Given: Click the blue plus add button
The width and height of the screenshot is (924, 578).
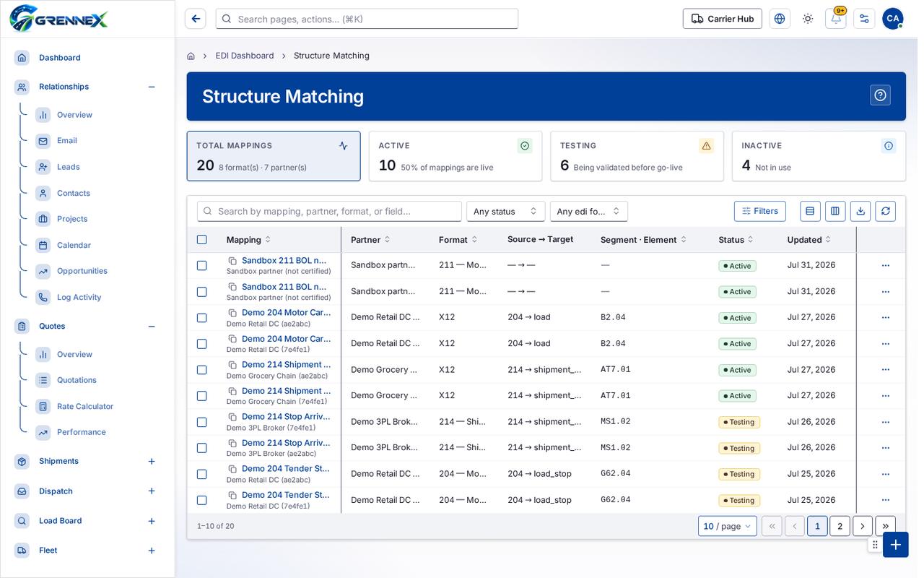Looking at the screenshot, I should [x=896, y=545].
